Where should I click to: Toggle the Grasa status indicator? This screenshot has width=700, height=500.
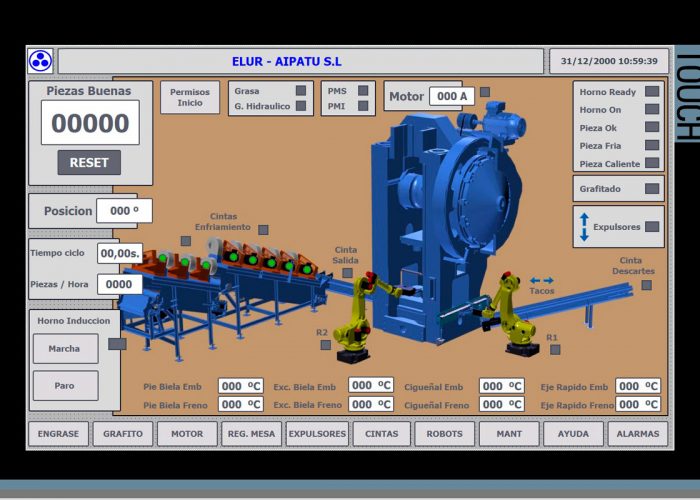coord(301,91)
